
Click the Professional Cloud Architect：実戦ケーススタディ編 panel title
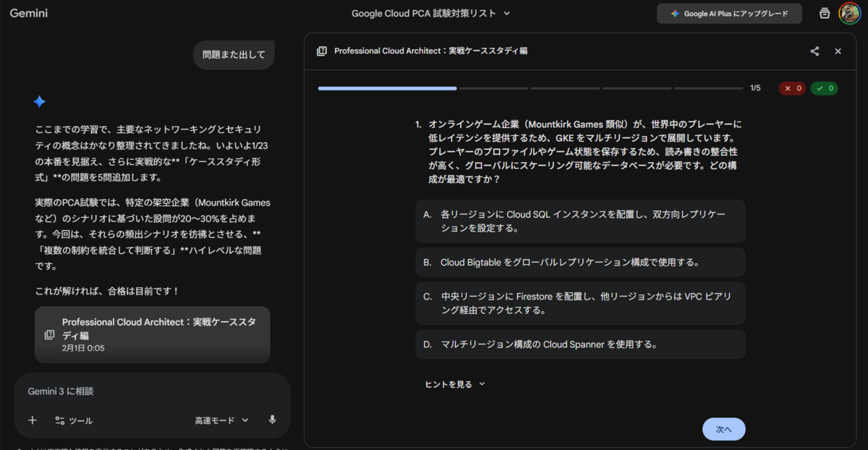coord(430,51)
